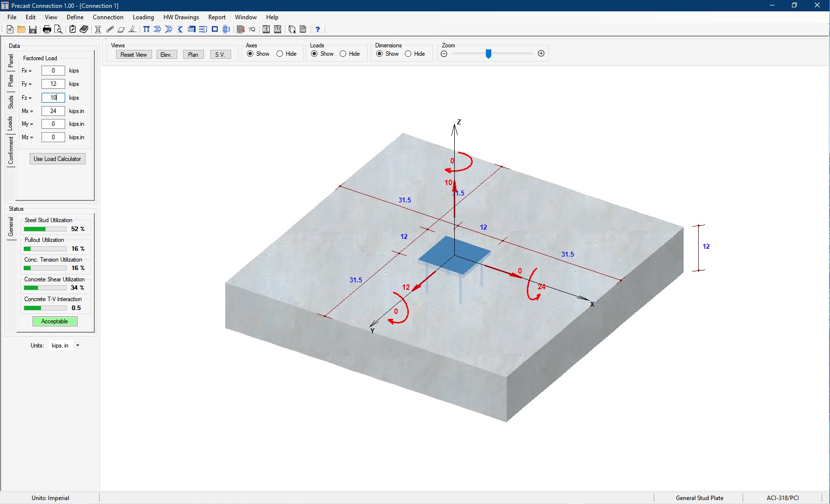This screenshot has height=504, width=830.
Task: Switch to the Plate tab
Action: [x=10, y=79]
